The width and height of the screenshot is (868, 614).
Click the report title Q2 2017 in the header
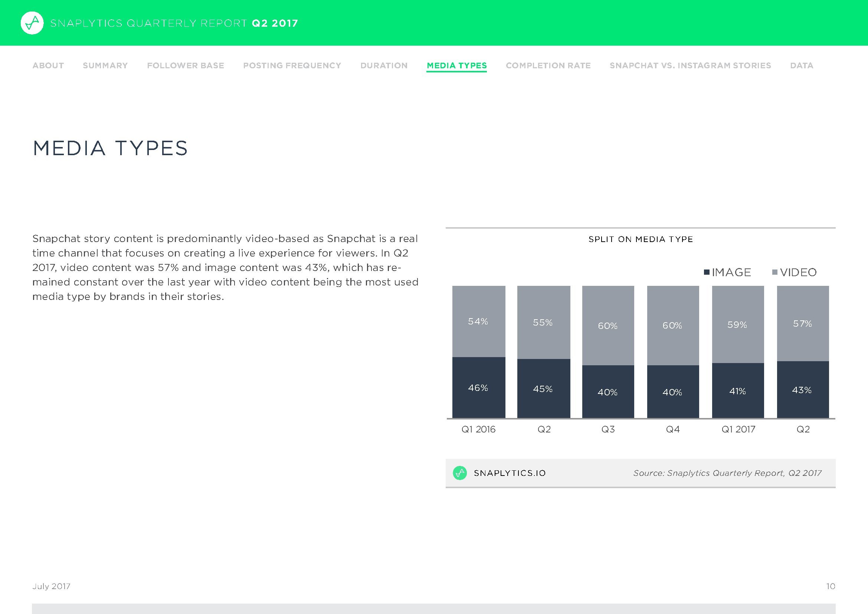coord(275,23)
